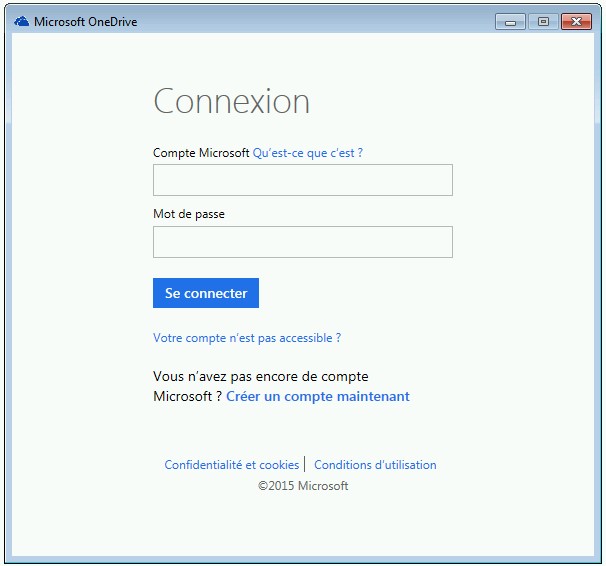Maximize the Microsoft OneDrive window
Screen dimensions: 606x566
(543, 22)
